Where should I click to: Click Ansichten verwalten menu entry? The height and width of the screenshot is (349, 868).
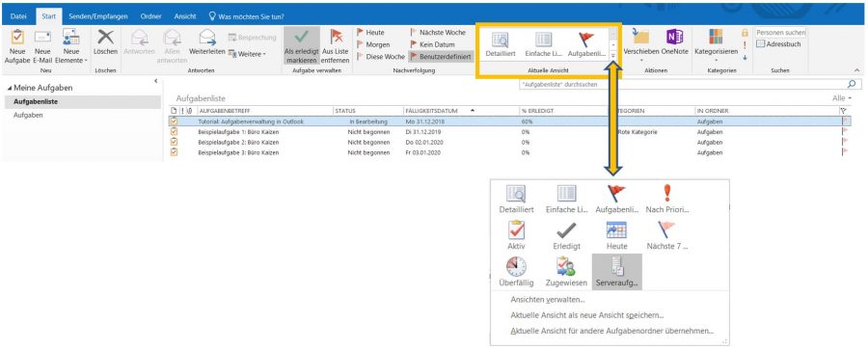tap(548, 301)
